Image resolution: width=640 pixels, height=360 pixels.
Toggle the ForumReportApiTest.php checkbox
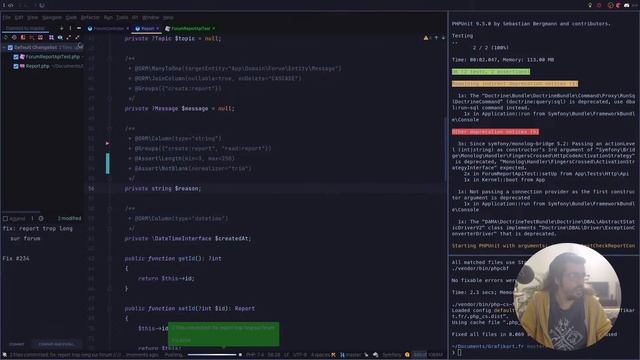[16, 57]
